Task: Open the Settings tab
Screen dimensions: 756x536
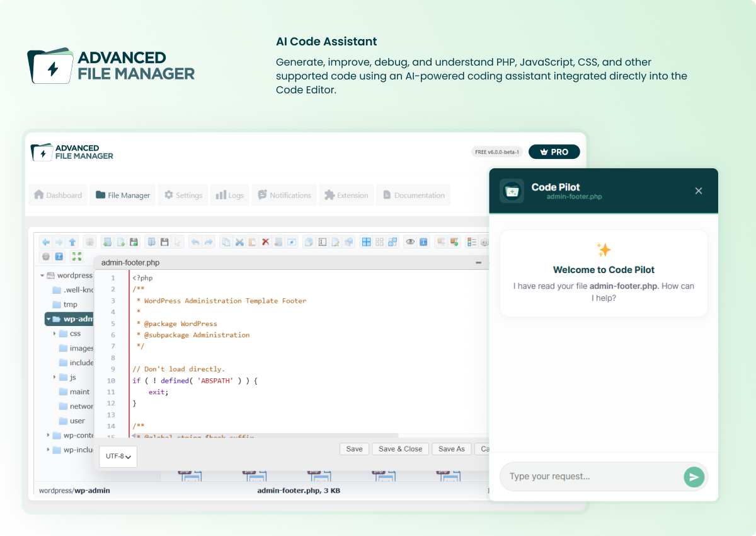Action: 183,195
